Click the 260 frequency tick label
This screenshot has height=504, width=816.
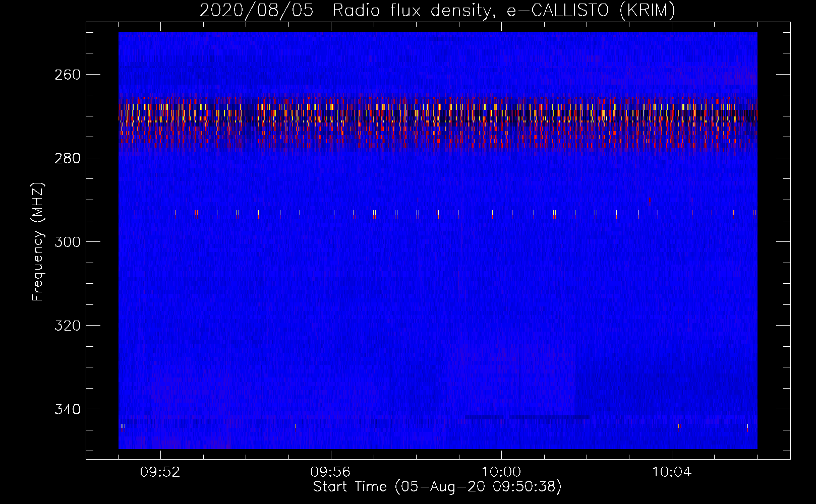(x=67, y=75)
